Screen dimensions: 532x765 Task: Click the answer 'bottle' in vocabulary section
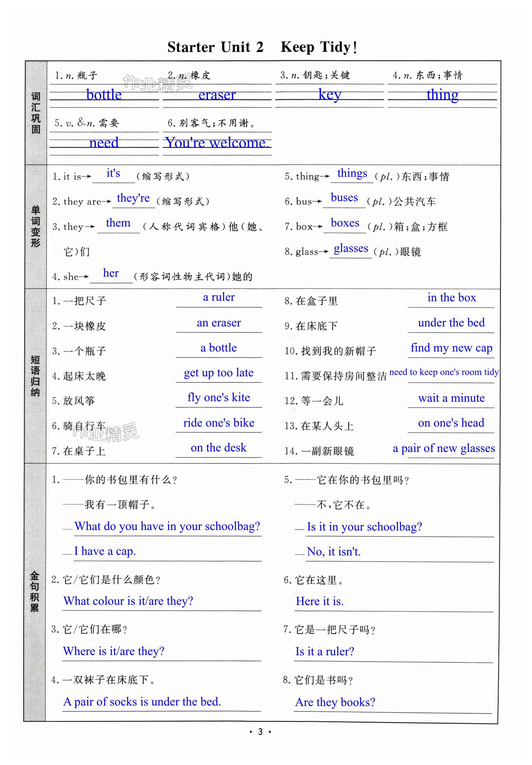pyautogui.click(x=104, y=95)
